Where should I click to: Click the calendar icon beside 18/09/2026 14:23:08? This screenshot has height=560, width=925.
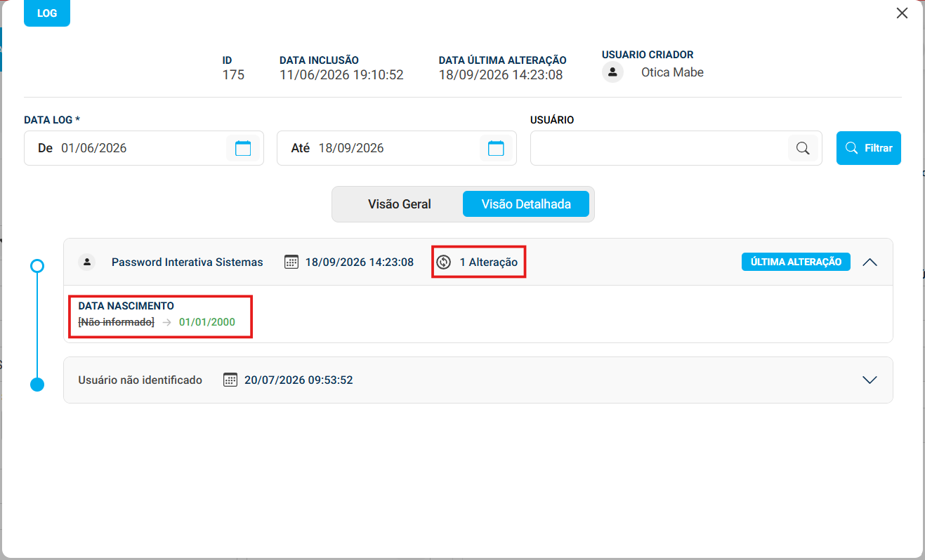(x=291, y=262)
